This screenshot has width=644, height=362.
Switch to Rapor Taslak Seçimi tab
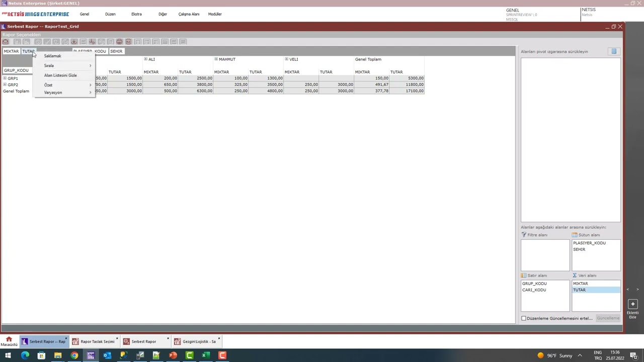[94, 341]
